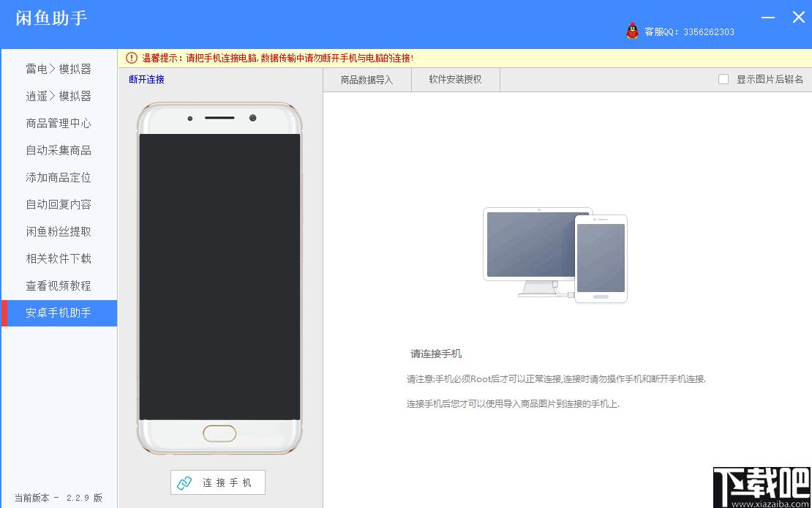The image size is (812, 508).
Task: Click the 闲鱼助手 title text
Action: click(51, 18)
